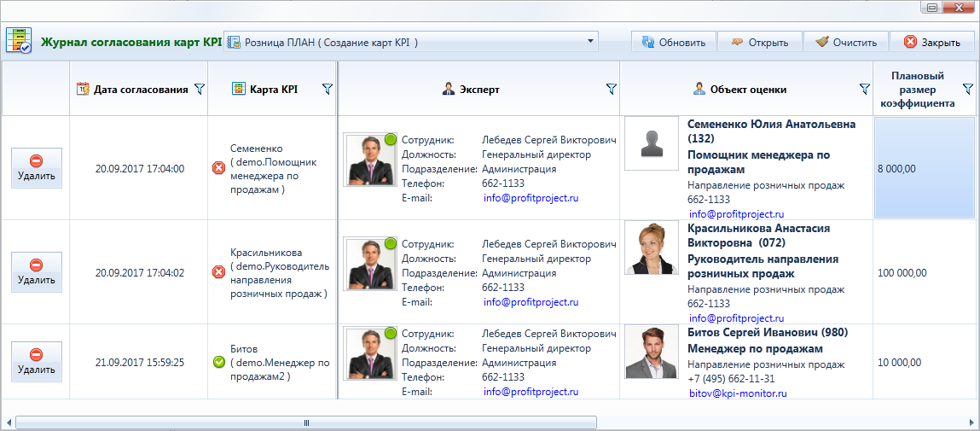Click the person icon in Объект оценки header
Viewport: 980px width, 431px height.
point(699,89)
